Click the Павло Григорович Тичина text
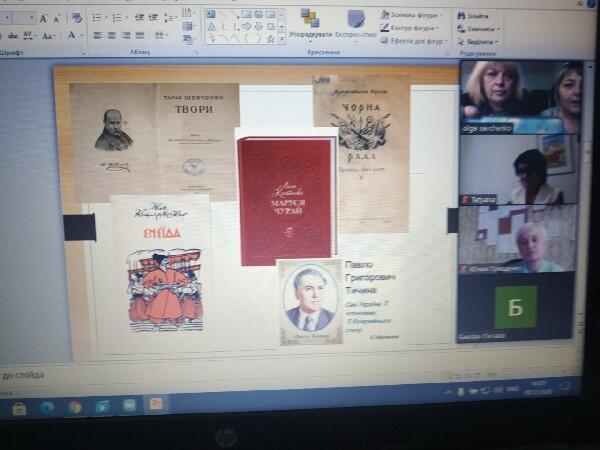This screenshot has width=600, height=450. (x=370, y=277)
